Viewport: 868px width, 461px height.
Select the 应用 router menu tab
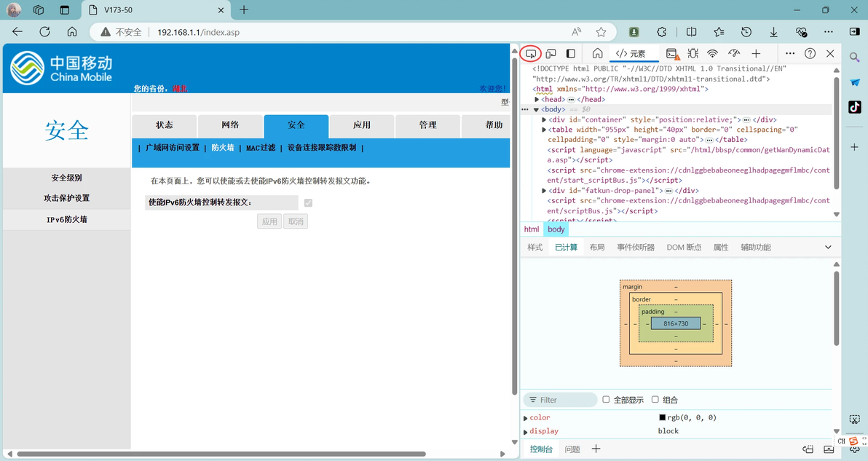[362, 125]
